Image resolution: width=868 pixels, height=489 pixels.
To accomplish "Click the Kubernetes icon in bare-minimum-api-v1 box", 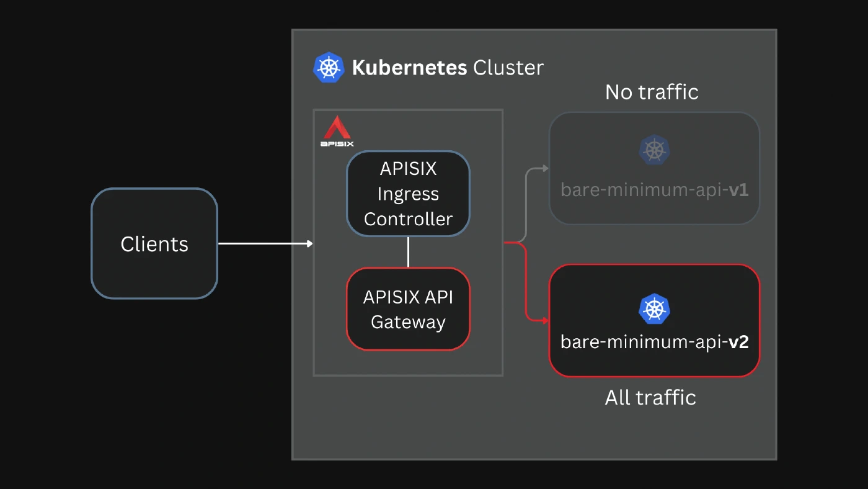I will [655, 151].
